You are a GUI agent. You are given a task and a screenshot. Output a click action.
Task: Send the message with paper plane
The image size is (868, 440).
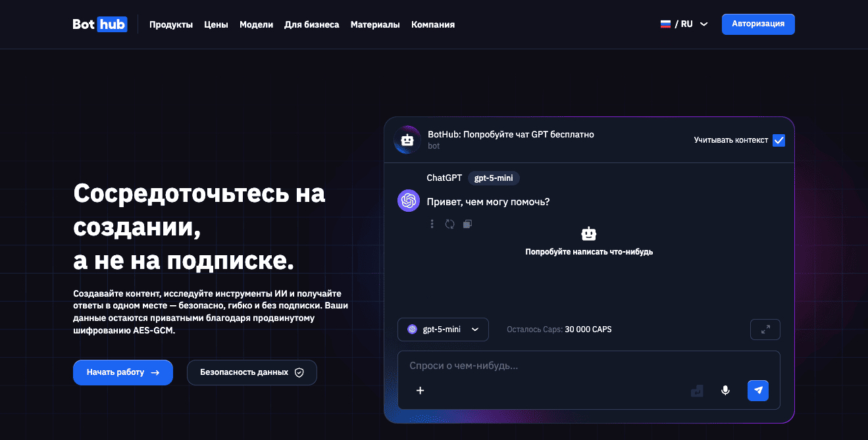point(758,390)
